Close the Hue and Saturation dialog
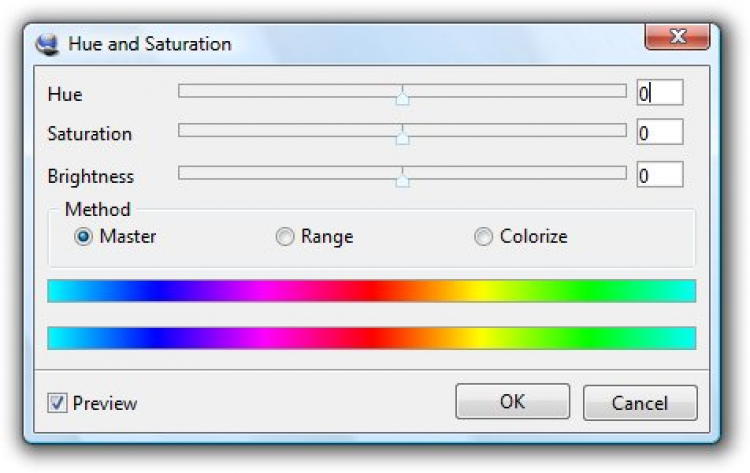This screenshot has width=750, height=473. [677, 40]
